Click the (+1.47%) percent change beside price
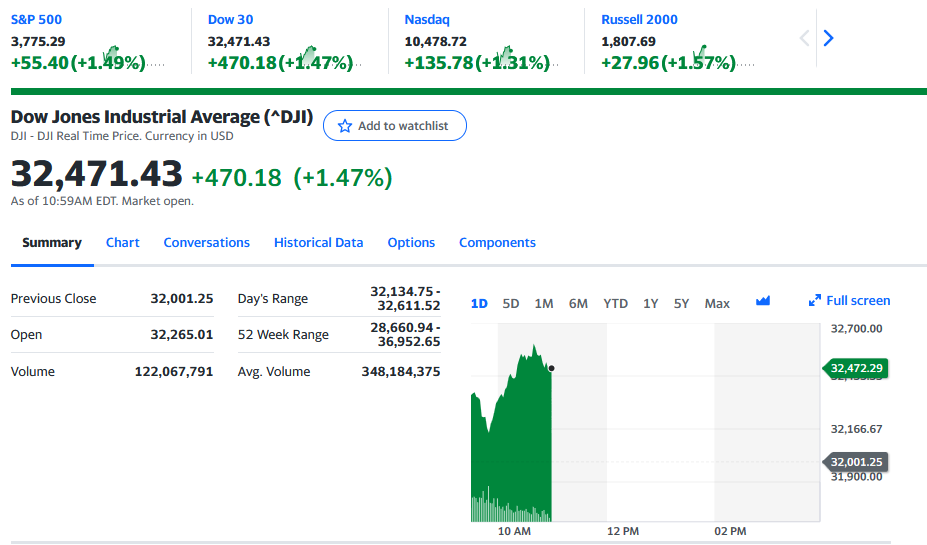Image resolution: width=927 pixels, height=545 pixels. coord(343,177)
